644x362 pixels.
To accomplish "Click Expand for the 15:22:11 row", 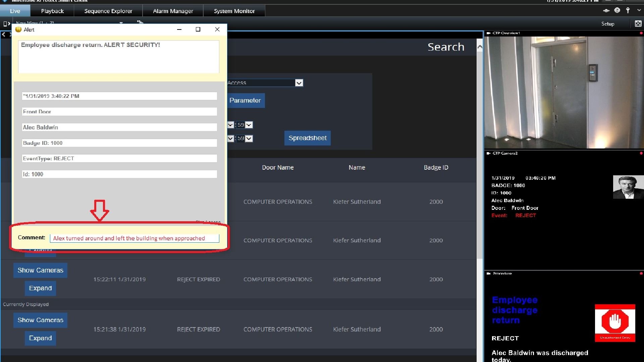I will click(40, 288).
